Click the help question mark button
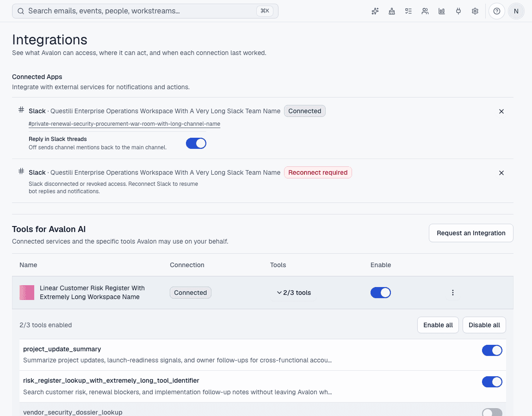 click(x=497, y=11)
